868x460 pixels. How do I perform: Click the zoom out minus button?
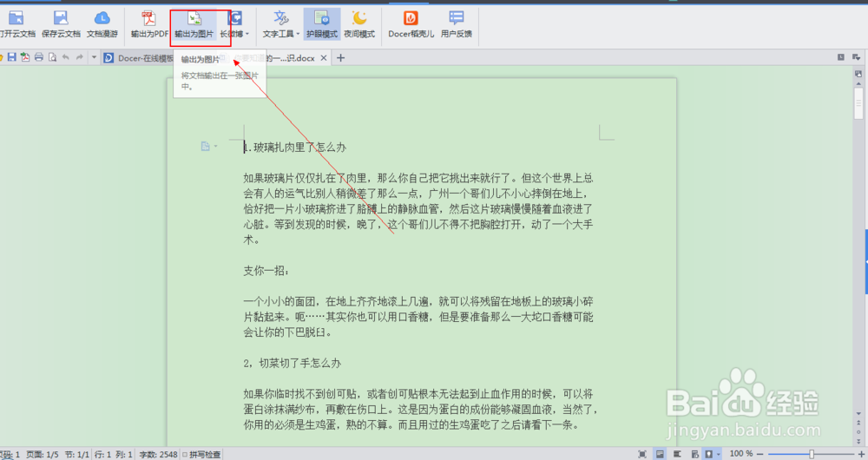[x=760, y=454]
